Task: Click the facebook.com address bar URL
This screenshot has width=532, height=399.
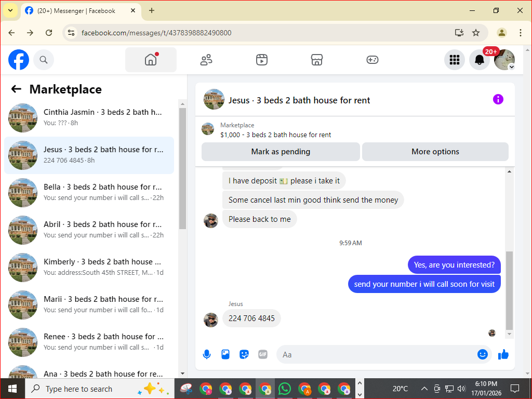Action: (x=156, y=33)
